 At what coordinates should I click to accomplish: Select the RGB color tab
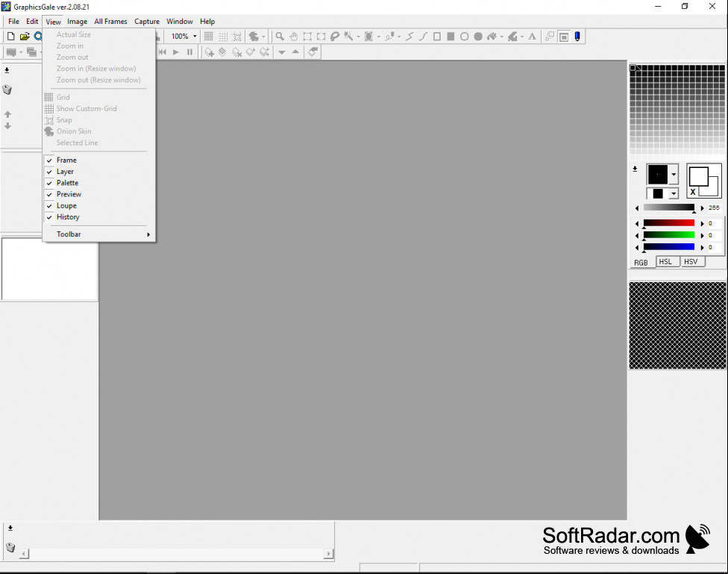641,263
